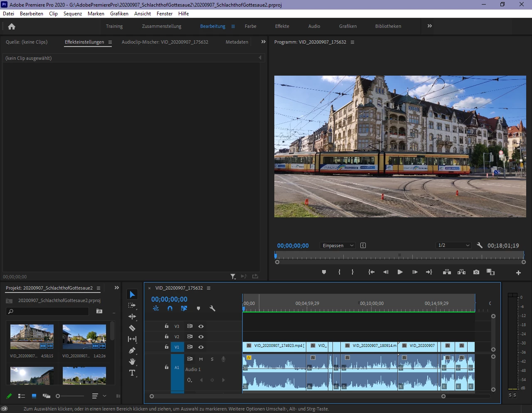
Task: Click the Ripple Edit tool
Action: pyautogui.click(x=132, y=317)
